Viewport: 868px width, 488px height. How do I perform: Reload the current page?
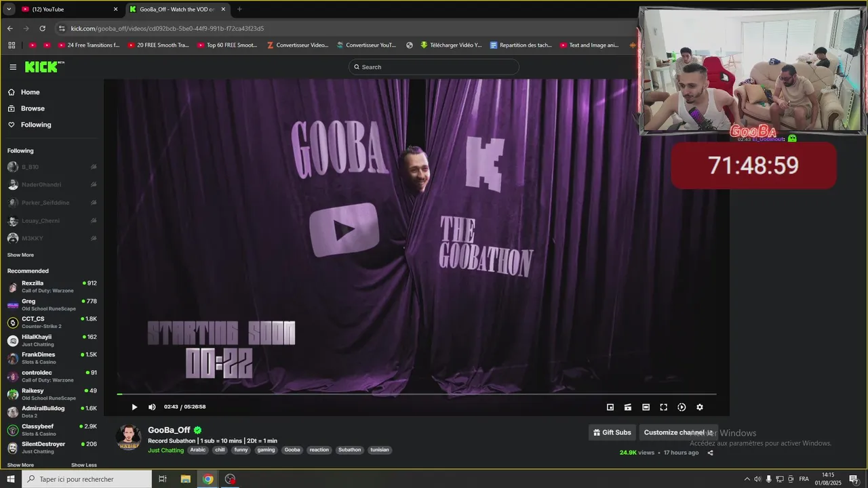tap(42, 28)
